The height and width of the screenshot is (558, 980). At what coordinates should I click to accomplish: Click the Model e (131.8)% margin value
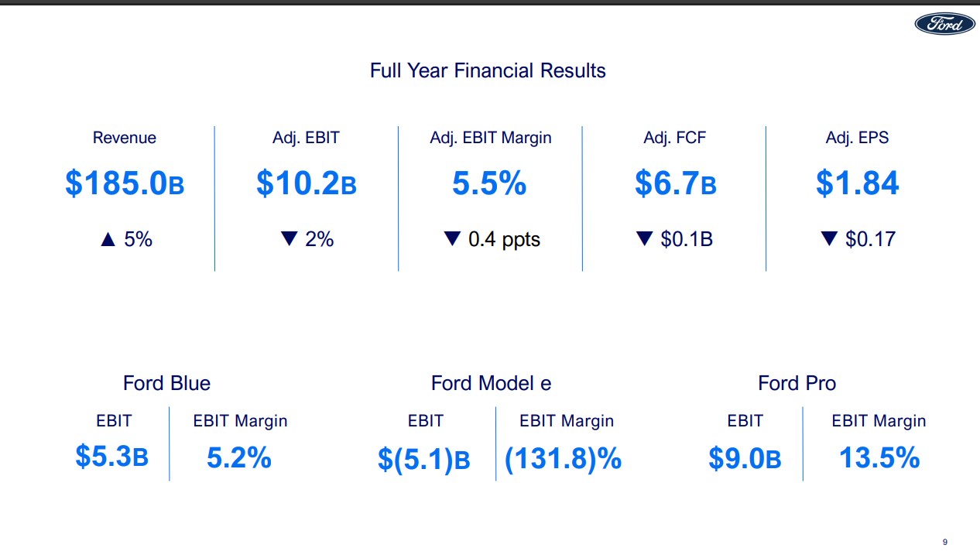(564, 458)
